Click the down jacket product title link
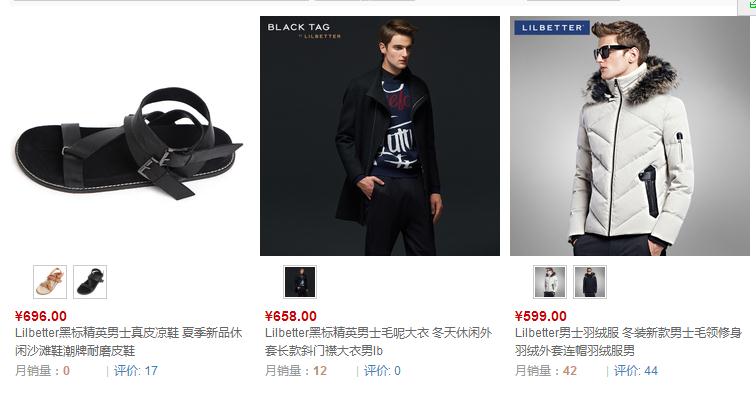The height and width of the screenshot is (408, 756). click(x=628, y=341)
